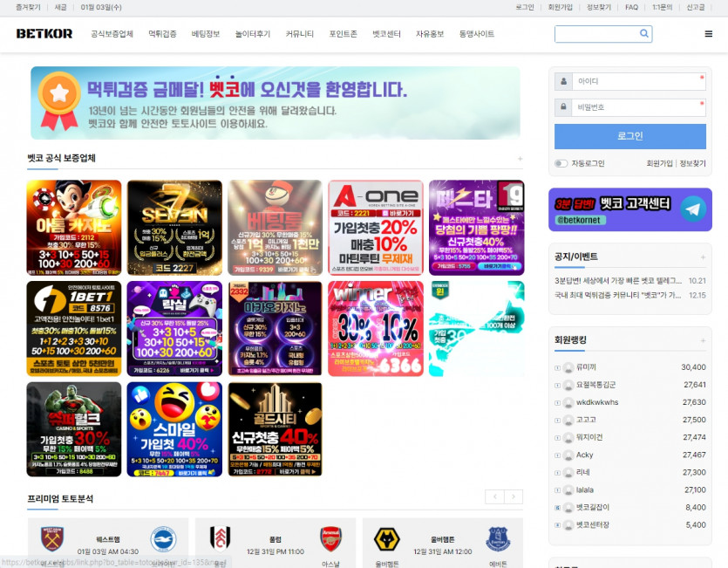Image resolution: width=728 pixels, height=568 pixels.
Task: Click the 회원가입 link under login
Action: click(659, 163)
